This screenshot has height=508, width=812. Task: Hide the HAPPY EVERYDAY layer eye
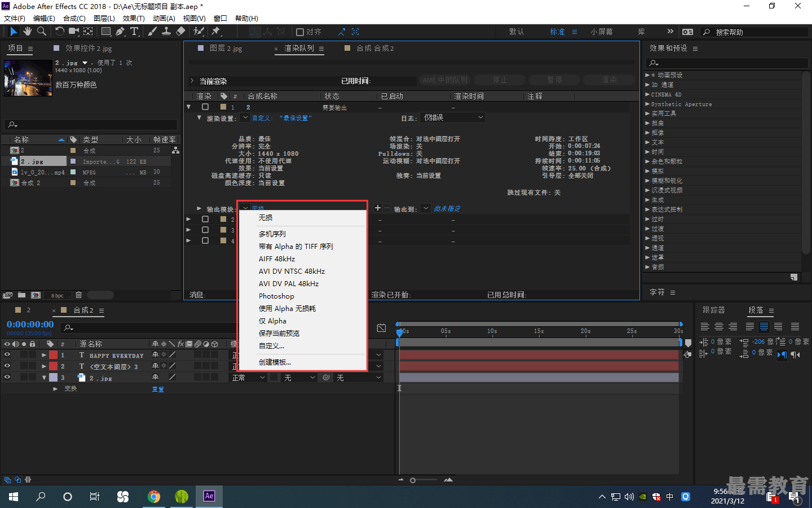[7, 355]
